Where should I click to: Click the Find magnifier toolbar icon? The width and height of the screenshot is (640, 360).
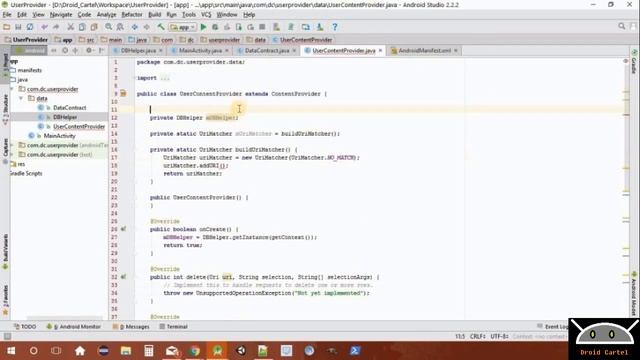(x=109, y=27)
